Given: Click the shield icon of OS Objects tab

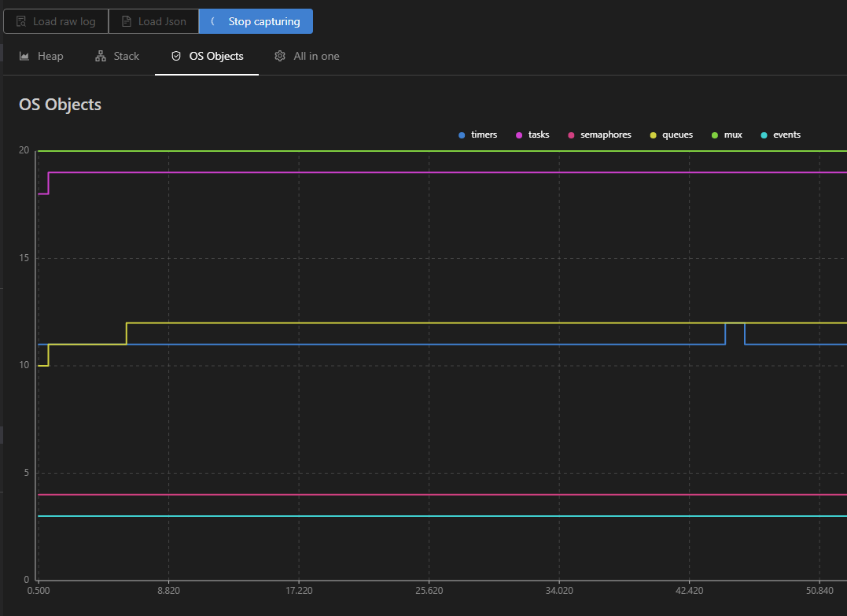Looking at the screenshot, I should point(176,56).
